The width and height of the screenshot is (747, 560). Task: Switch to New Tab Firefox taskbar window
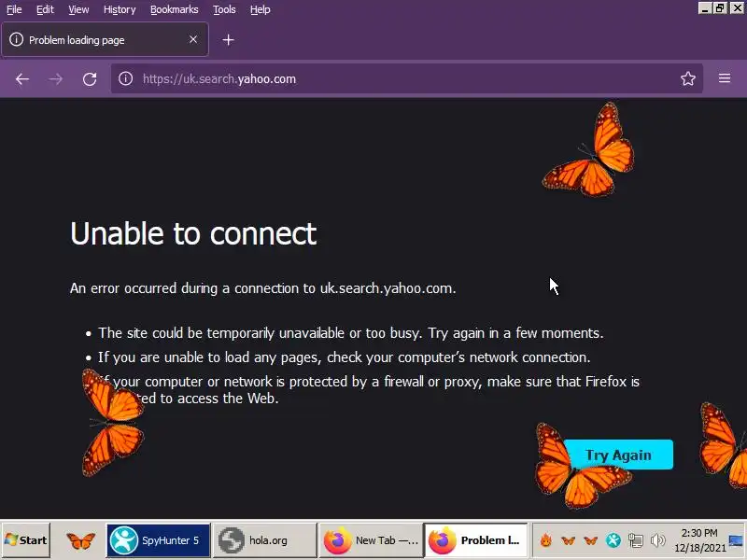[371, 540]
